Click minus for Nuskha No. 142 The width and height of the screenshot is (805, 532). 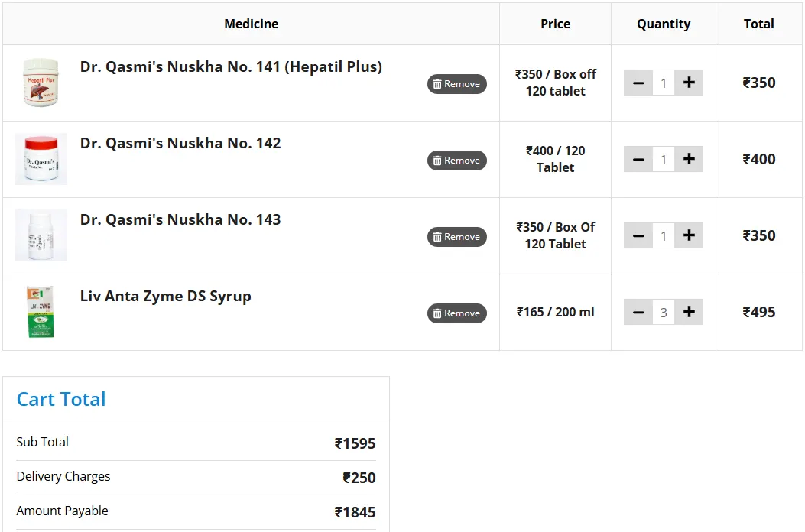(638, 159)
